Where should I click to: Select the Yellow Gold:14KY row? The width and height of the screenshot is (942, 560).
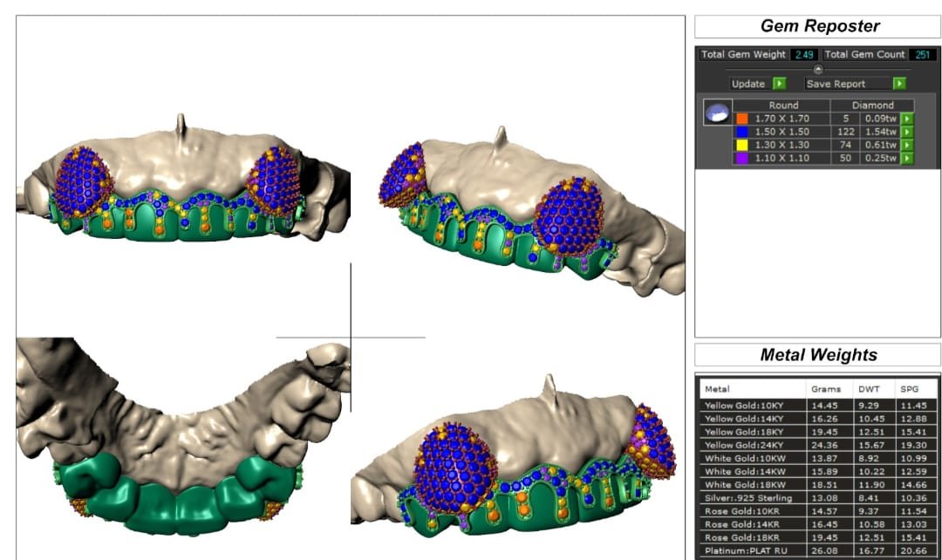tap(818, 419)
